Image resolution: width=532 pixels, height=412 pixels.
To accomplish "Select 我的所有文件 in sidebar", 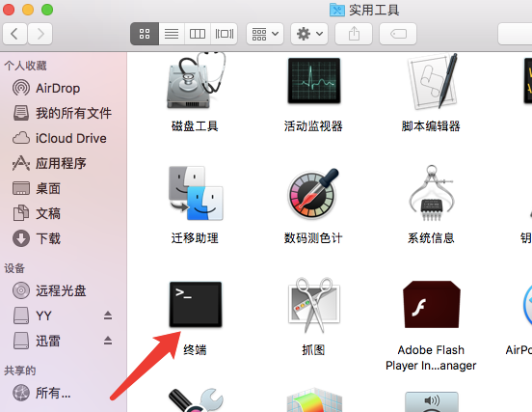I will [x=62, y=113].
